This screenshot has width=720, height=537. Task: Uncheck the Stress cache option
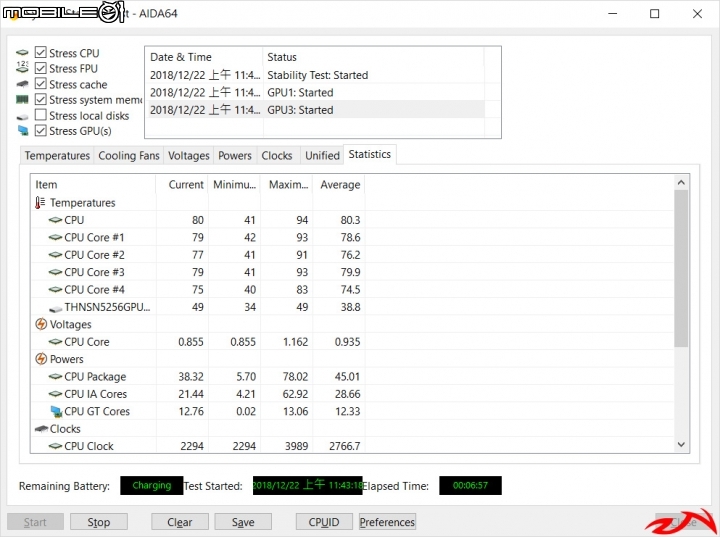(41, 84)
